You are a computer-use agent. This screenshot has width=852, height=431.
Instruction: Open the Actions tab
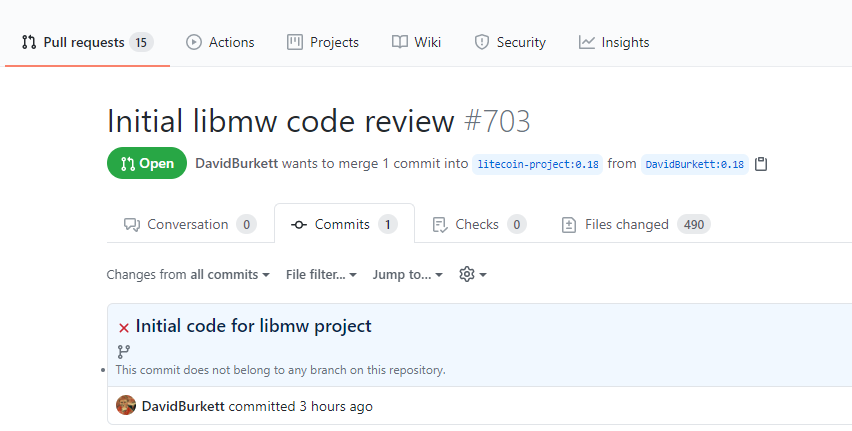[x=220, y=42]
